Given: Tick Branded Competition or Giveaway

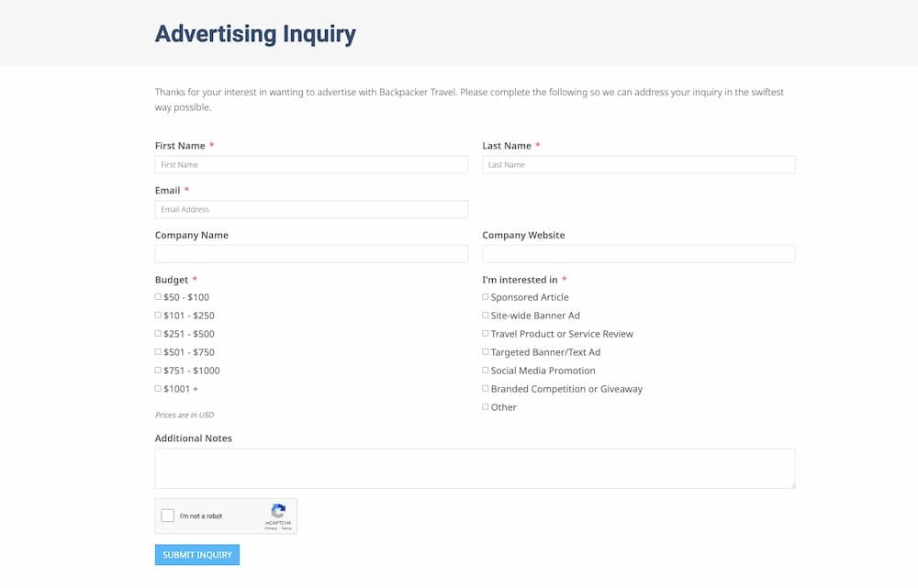Looking at the screenshot, I should 486,389.
